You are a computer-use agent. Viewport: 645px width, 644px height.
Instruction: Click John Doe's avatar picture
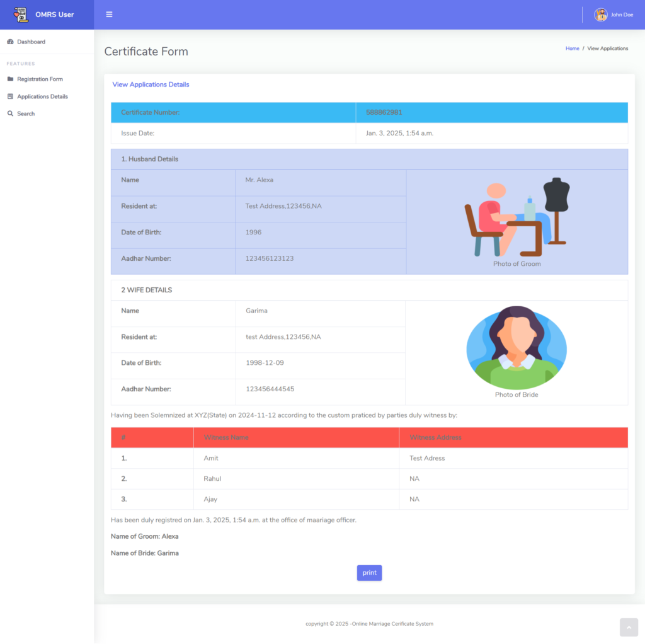click(600, 14)
